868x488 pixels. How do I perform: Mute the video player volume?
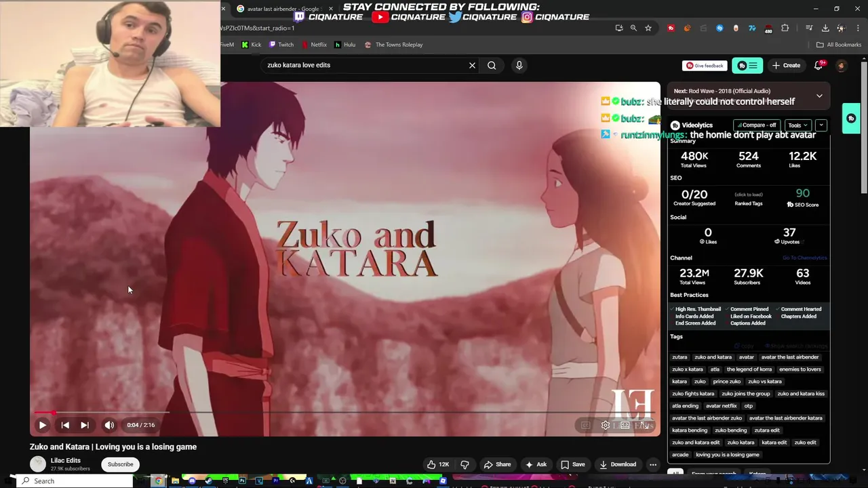coord(109,425)
